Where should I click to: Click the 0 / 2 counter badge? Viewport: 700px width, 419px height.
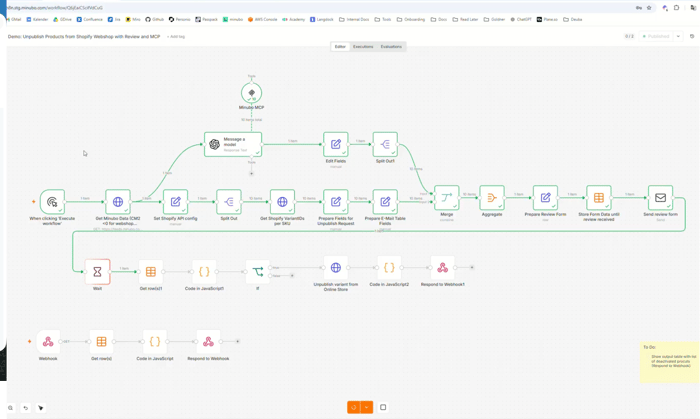coord(629,36)
